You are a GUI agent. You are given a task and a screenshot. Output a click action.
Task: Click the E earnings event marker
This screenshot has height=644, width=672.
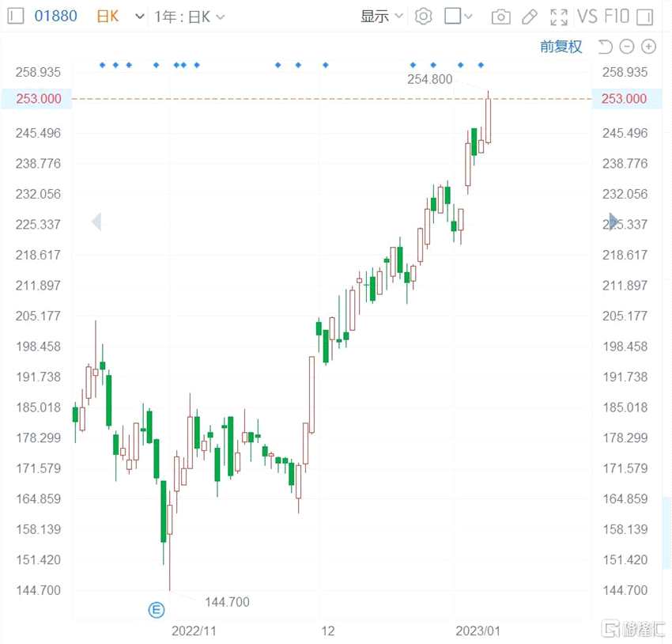157,609
